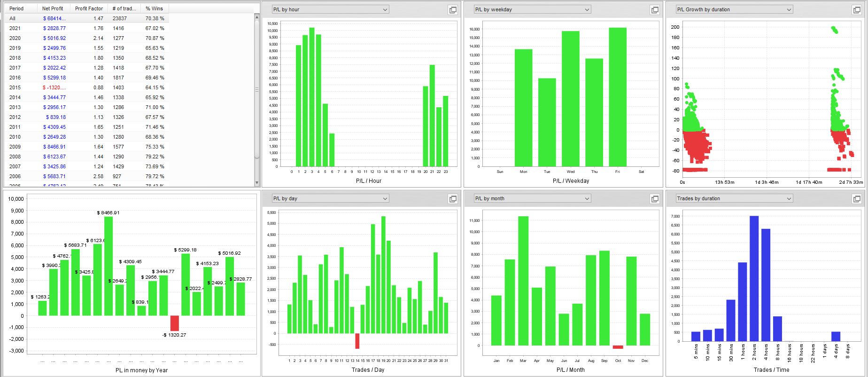Click the table scrollbar up arrow
This screenshot has height=377, width=868.
tap(257, 17)
